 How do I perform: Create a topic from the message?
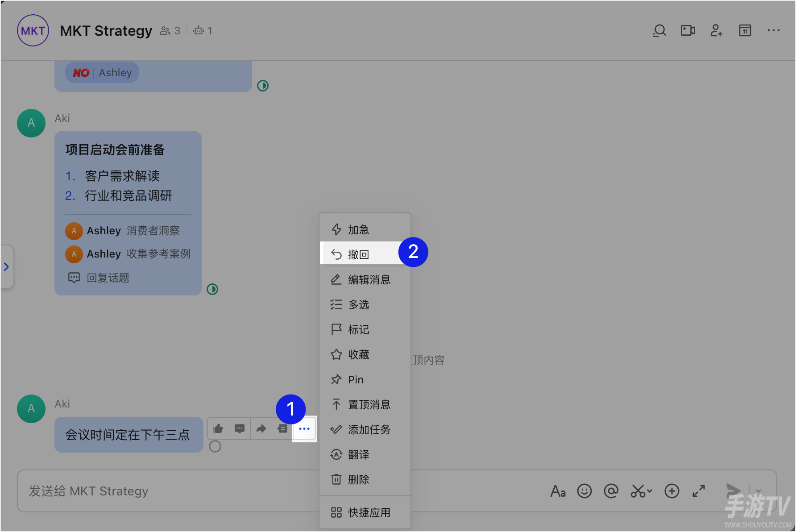pyautogui.click(x=282, y=429)
